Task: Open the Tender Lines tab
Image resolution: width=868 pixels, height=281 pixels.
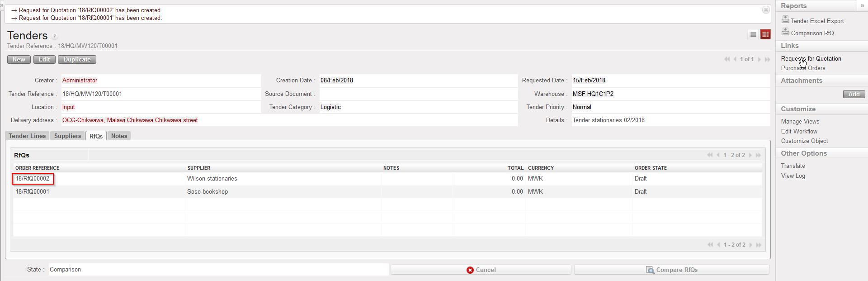Action: pos(27,136)
